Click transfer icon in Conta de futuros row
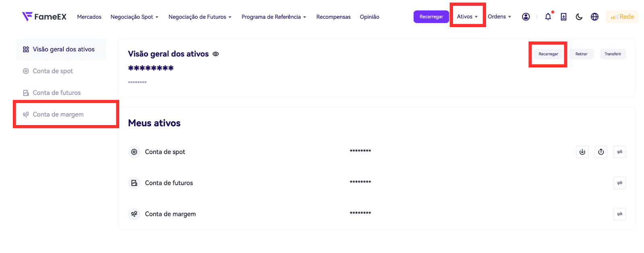This screenshot has height=253, width=644. click(x=619, y=183)
